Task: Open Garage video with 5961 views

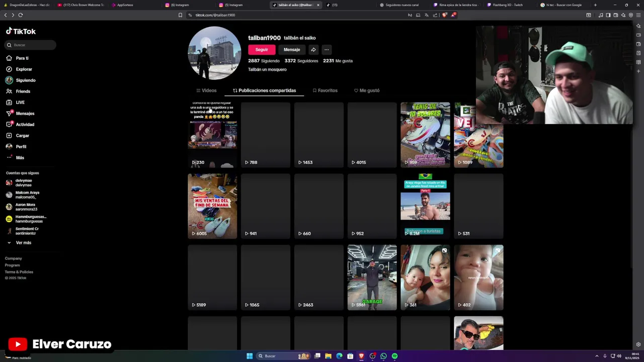Action: (x=372, y=278)
